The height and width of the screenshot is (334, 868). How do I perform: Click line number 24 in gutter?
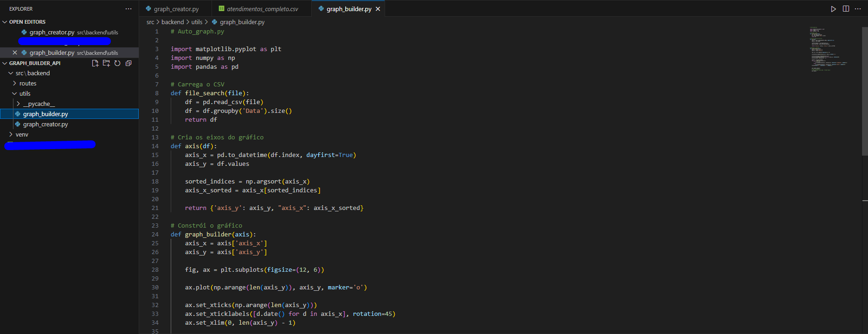[155, 234]
